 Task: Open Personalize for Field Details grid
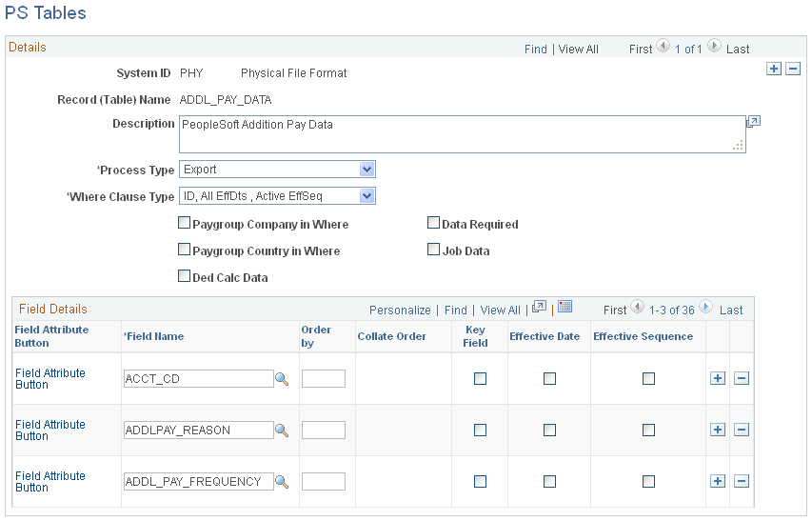point(400,311)
